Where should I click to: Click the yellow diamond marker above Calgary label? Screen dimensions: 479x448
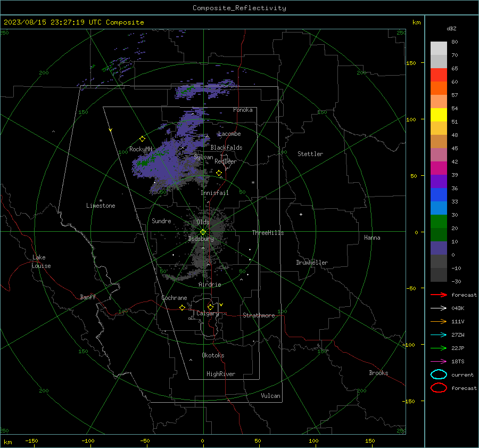[210, 307]
